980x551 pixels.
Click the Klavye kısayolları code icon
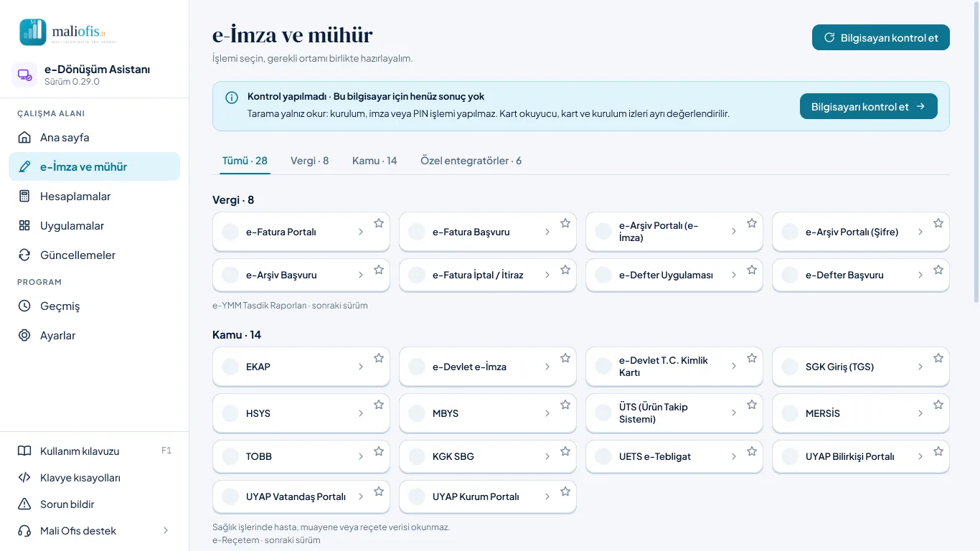click(x=24, y=478)
